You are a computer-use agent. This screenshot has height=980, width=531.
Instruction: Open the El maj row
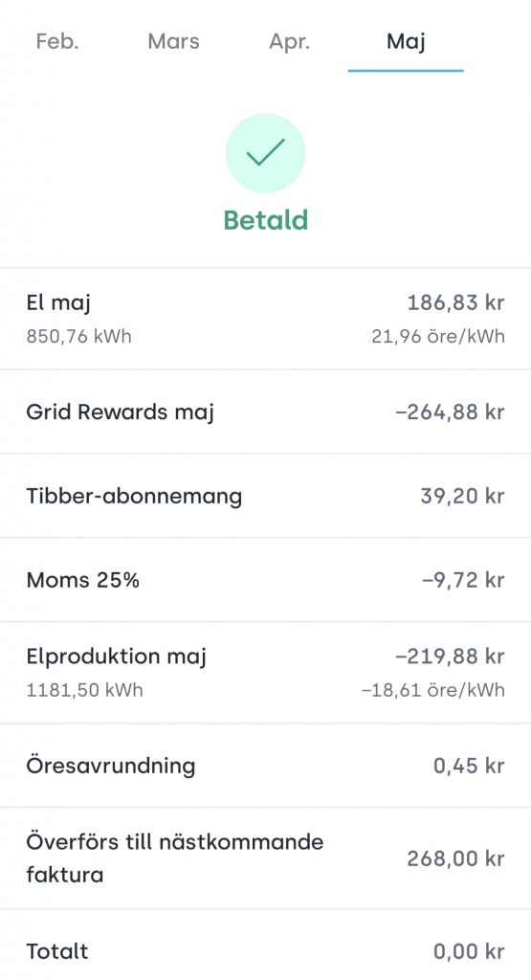(x=266, y=319)
